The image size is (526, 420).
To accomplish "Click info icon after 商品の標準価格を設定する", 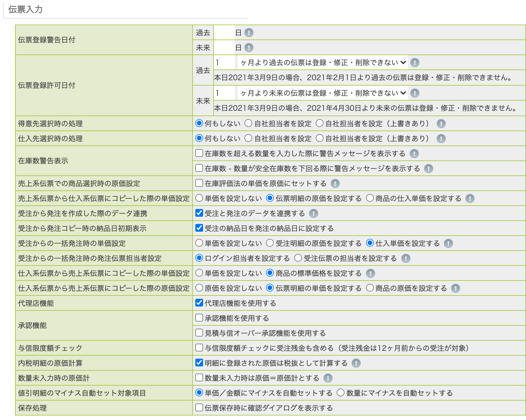I will coord(370,273).
